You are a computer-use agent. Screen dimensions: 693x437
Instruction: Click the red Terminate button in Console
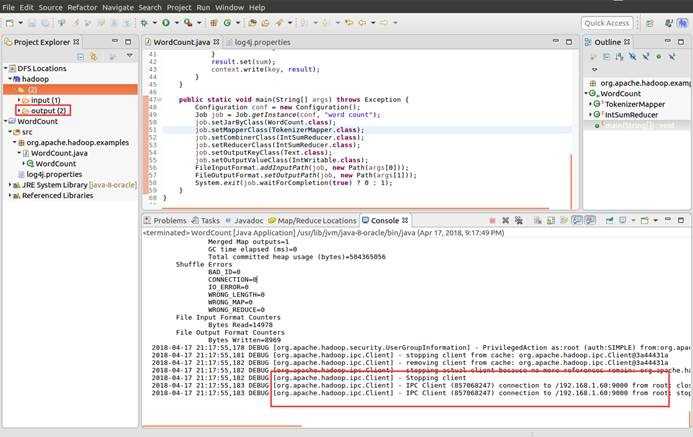[x=492, y=220]
